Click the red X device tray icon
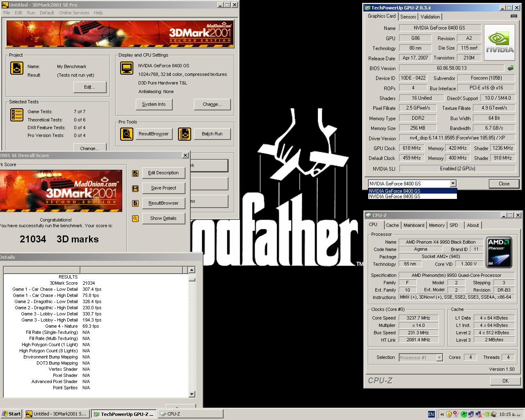The image size is (525, 420). (456, 414)
